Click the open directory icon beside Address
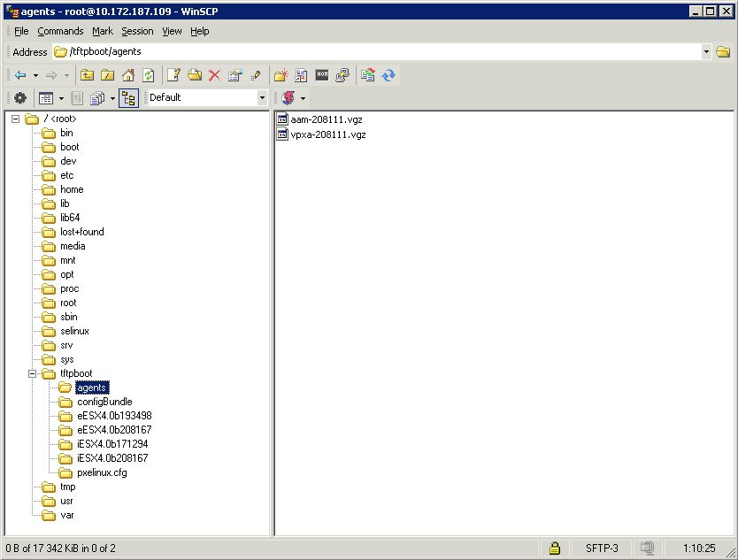738x560 pixels. tap(723, 51)
